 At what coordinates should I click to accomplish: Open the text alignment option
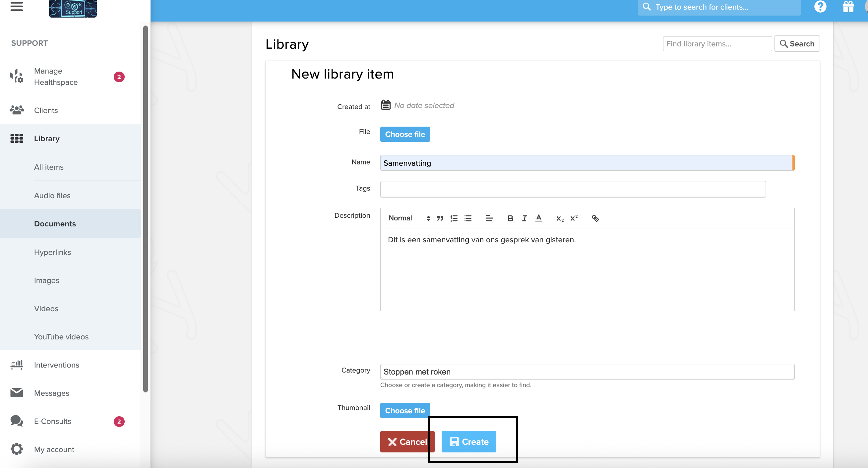(489, 218)
